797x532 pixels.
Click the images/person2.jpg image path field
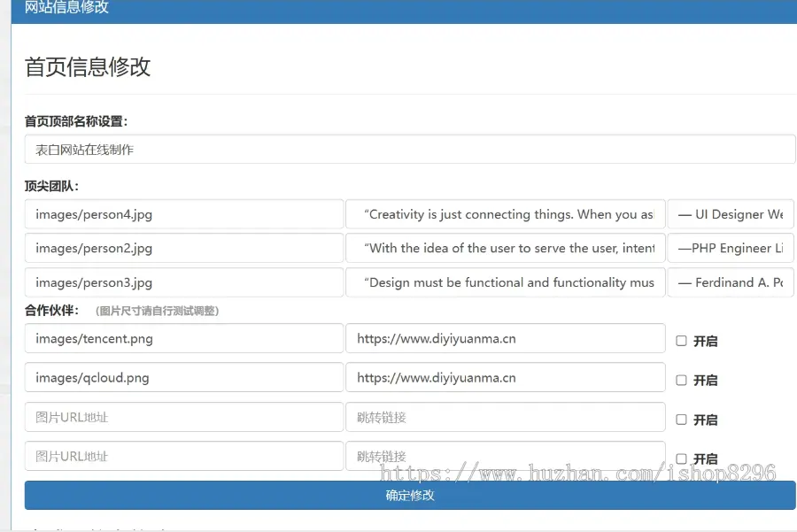point(184,249)
